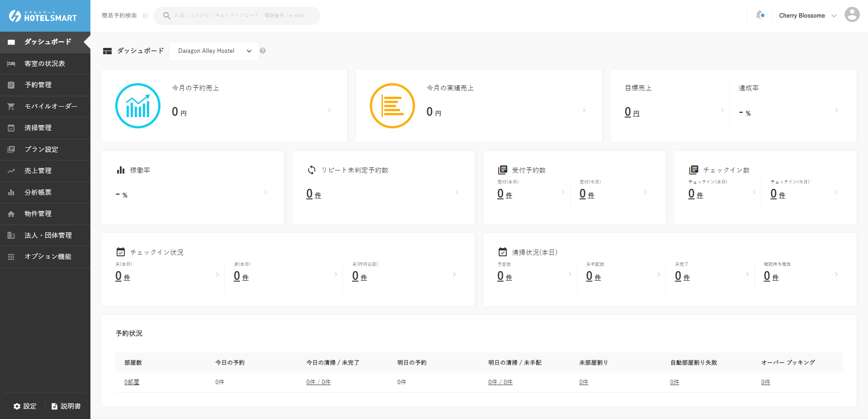868x419 pixels.
Task: Expand the Cherry Blossome account menu
Action: pyautogui.click(x=807, y=16)
